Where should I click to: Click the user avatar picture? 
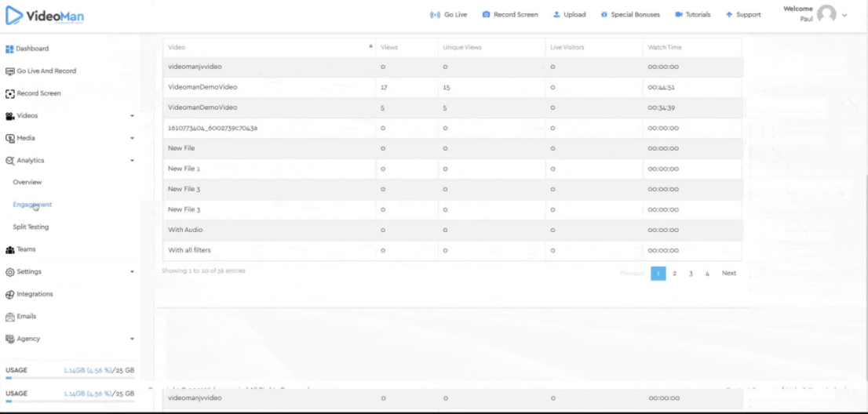tap(826, 14)
